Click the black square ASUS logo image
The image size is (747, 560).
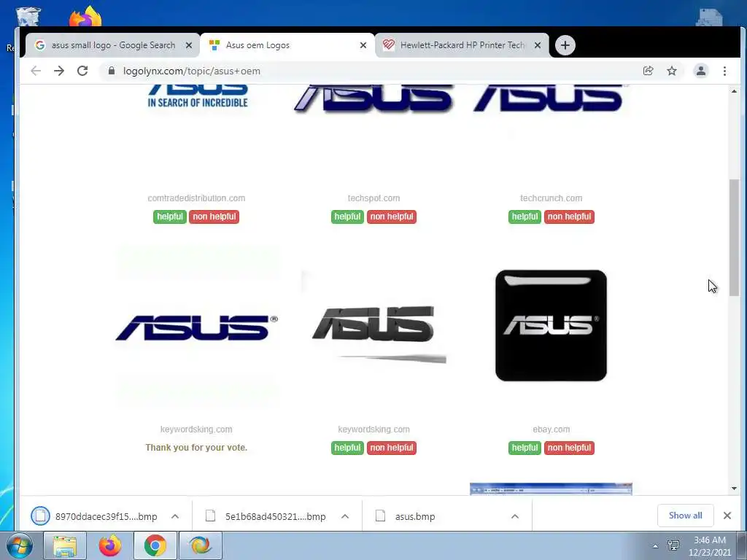point(551,326)
